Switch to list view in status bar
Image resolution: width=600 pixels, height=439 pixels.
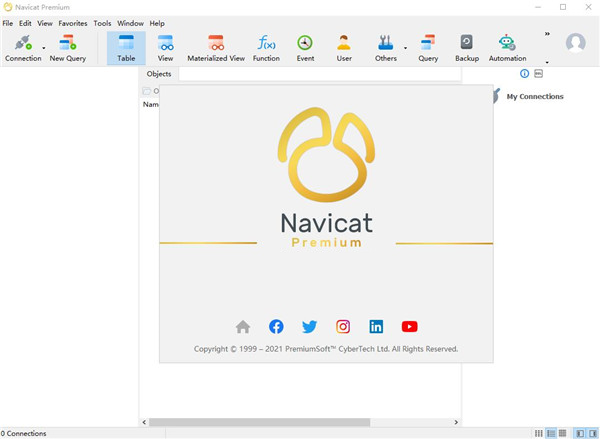539,433
